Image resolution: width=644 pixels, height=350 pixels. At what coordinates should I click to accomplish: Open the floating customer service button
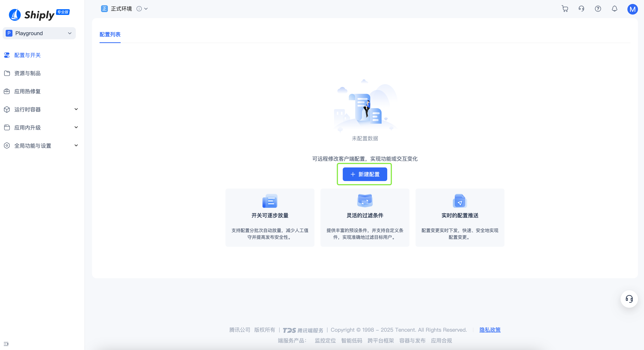pyautogui.click(x=629, y=299)
